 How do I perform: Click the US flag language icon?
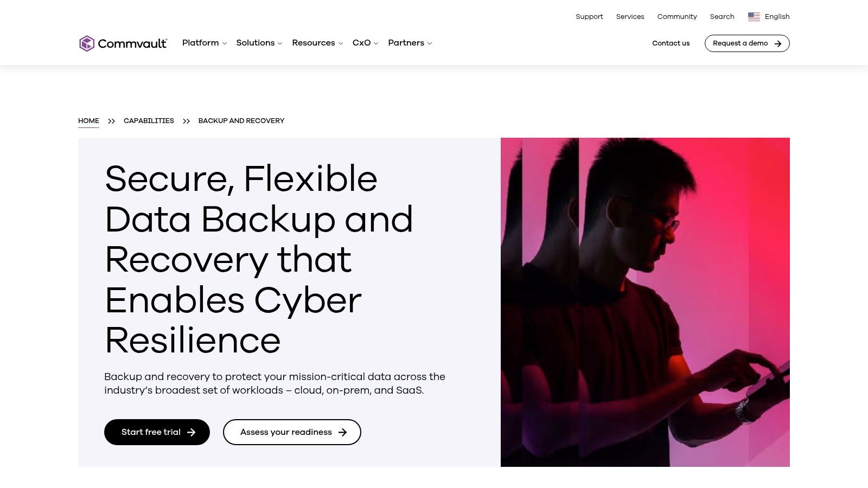(754, 17)
